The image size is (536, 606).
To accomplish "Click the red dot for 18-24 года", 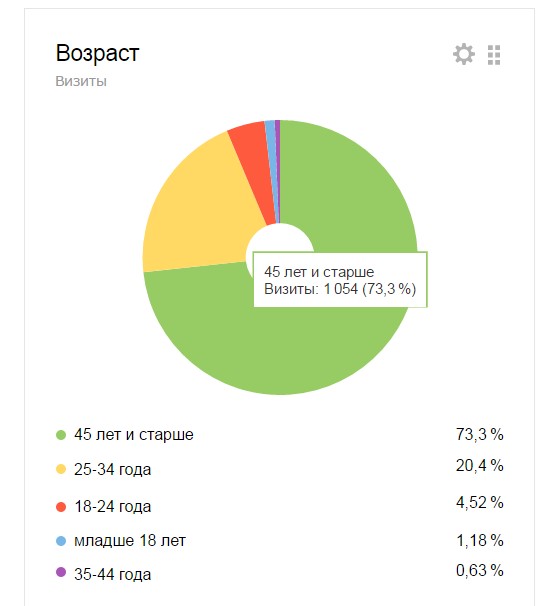I will tap(61, 507).
